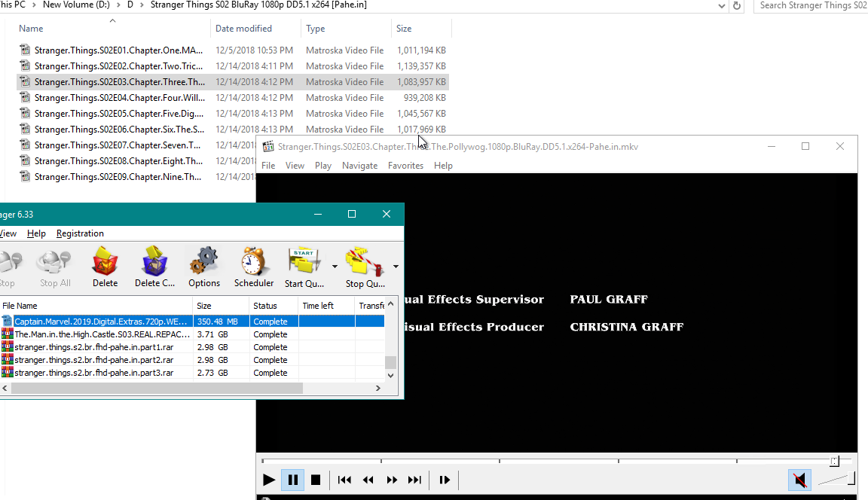Select Stranger.Things.S02E09 file in Explorer
This screenshot has width=868, height=500.
click(136, 177)
